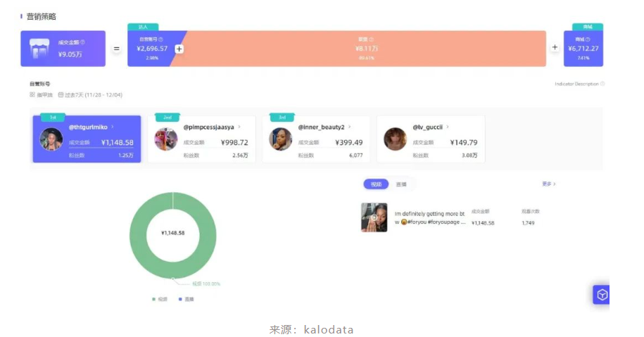Open the @lv_guccii account chevron
The width and height of the screenshot is (644, 337).
447,127
